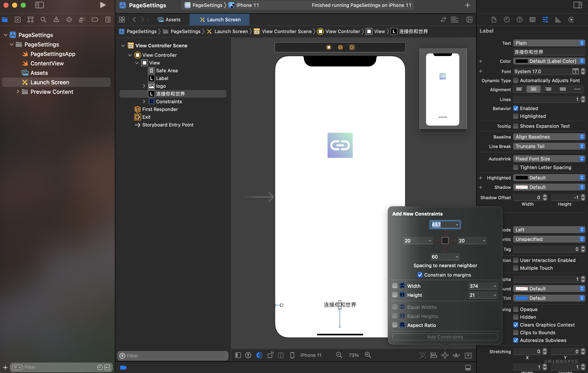Screen dimensions: 588x373
Task: Switch to the Assets tab
Action: [169, 20]
